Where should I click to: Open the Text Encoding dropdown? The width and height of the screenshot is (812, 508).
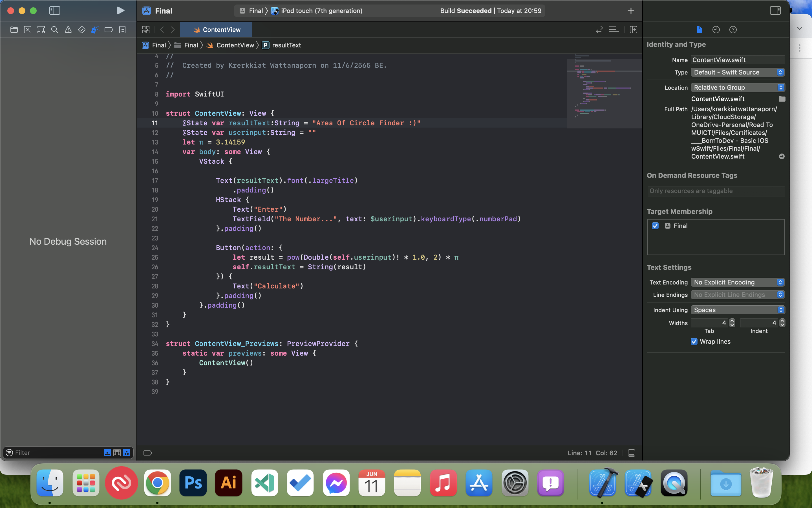(x=738, y=282)
